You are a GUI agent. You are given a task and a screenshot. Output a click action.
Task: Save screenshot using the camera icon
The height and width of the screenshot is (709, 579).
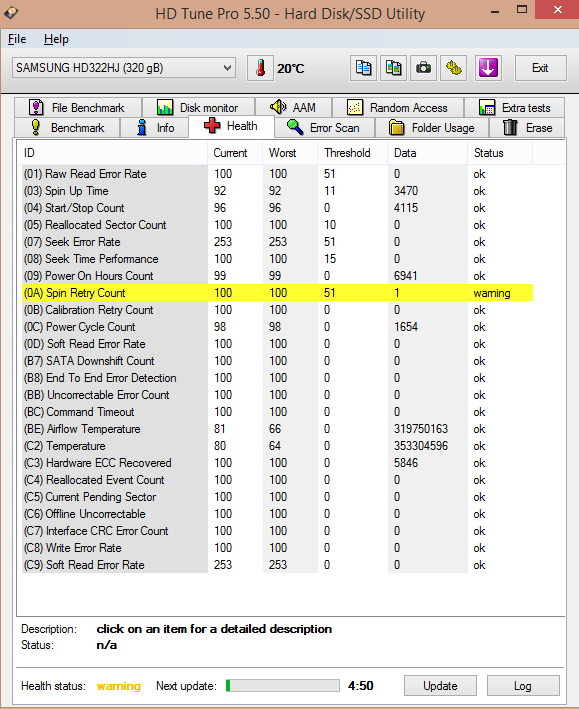[x=423, y=68]
